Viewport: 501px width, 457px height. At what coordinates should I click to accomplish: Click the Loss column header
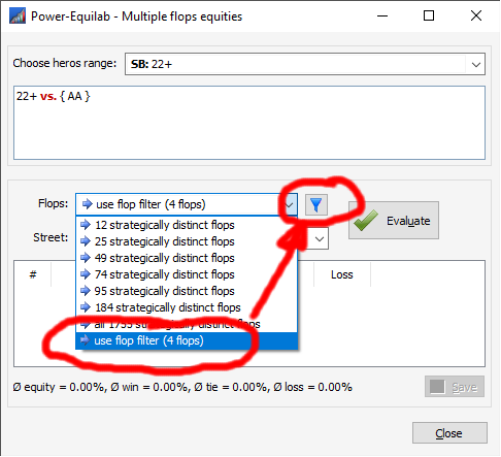point(342,275)
